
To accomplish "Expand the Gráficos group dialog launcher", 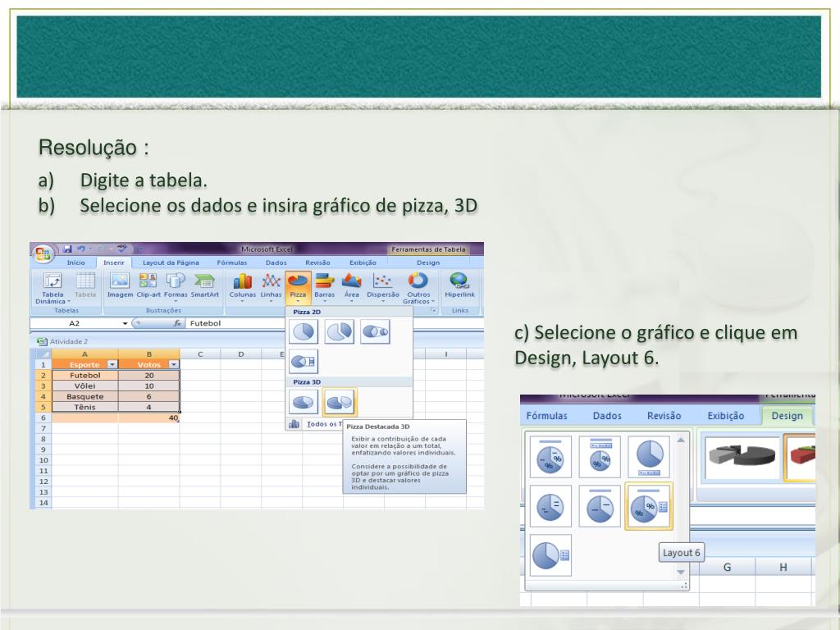I will [x=432, y=310].
